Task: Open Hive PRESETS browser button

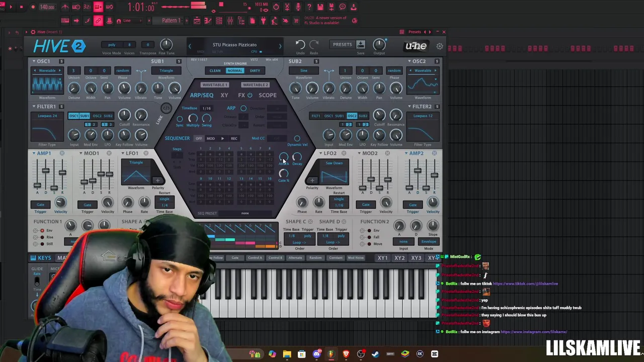Action: 342,44
